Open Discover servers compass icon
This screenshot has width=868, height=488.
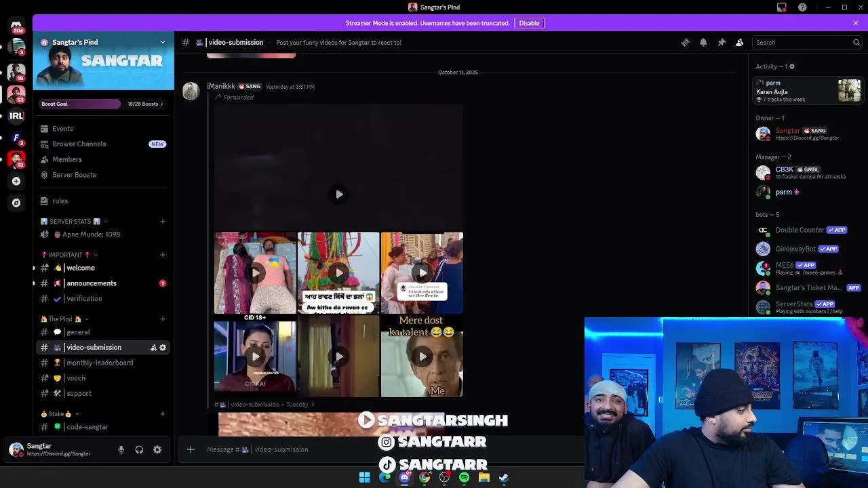click(x=16, y=203)
